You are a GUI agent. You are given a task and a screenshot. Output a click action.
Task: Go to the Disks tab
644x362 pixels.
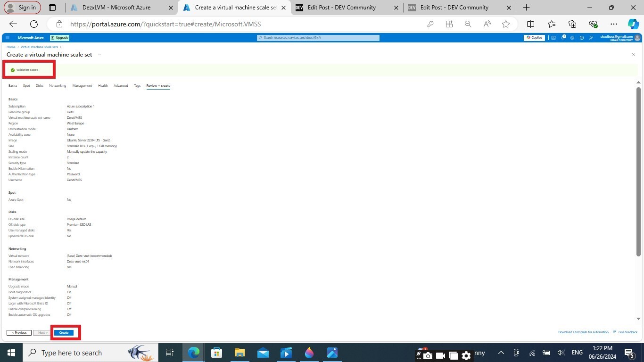coord(40,86)
